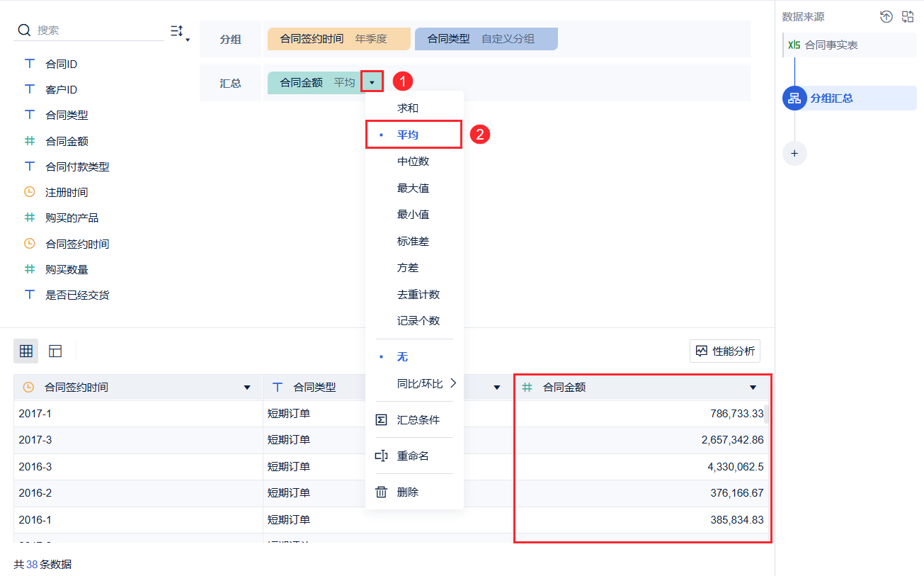This screenshot has width=924, height=576.
Task: Click the number icon beside 购买的产品
Action: point(29,218)
